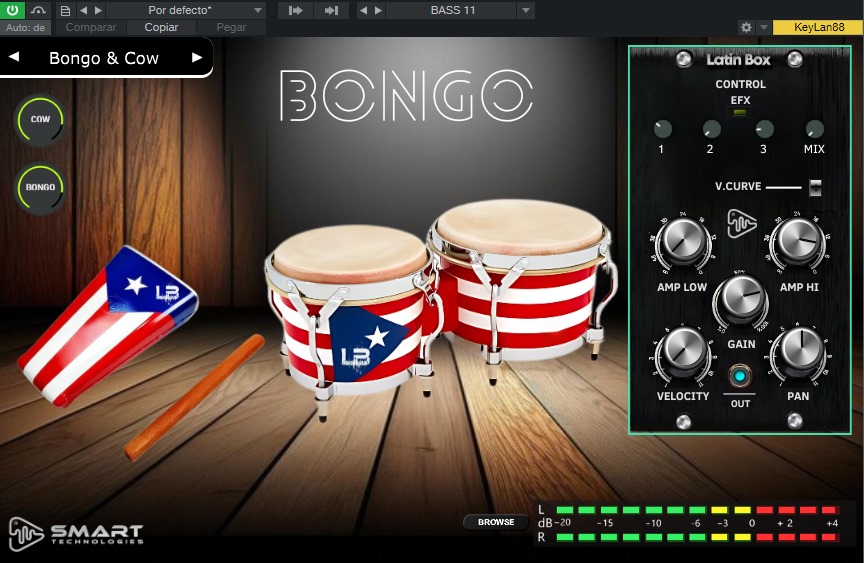Click the orange drum stick
Viewport: 864px width, 563px height.
point(195,397)
